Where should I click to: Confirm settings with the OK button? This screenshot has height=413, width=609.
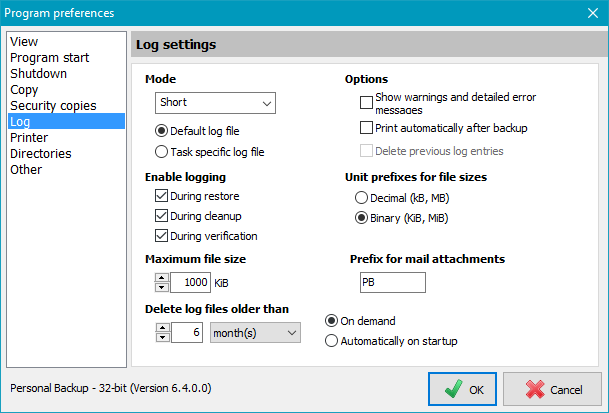pyautogui.click(x=462, y=389)
